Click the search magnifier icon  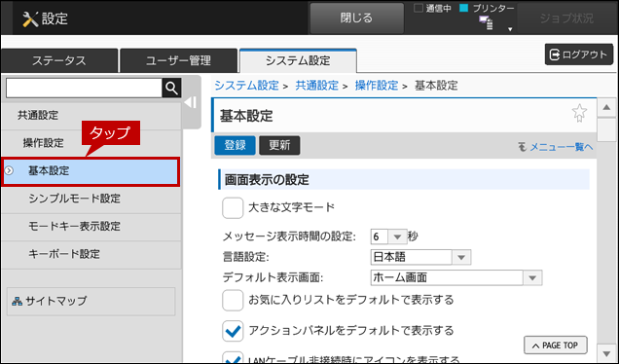tap(171, 88)
